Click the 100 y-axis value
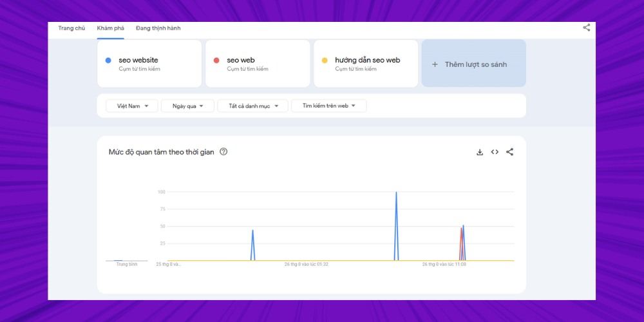Screen dimensions: 644x322 (162, 192)
